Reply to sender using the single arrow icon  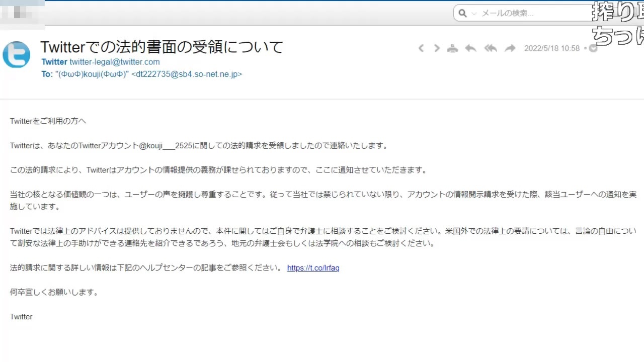click(470, 48)
